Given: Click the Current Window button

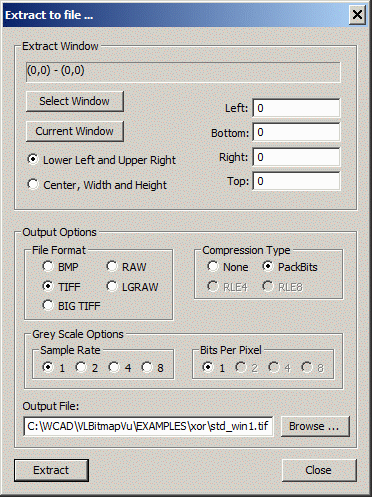Looking at the screenshot, I should (x=75, y=131).
